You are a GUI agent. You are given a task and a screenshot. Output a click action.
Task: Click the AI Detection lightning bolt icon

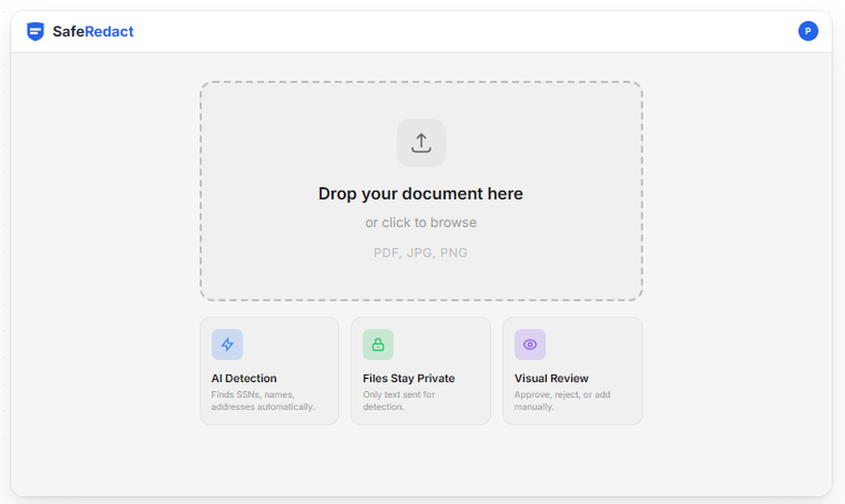[226, 344]
